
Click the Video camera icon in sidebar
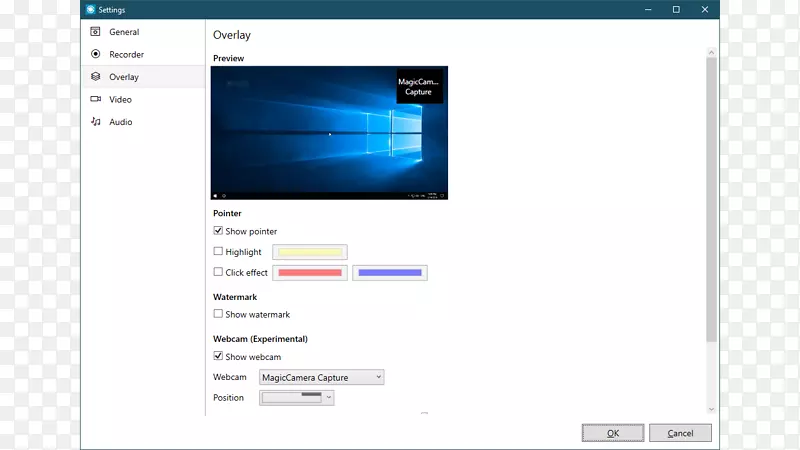tap(96, 99)
